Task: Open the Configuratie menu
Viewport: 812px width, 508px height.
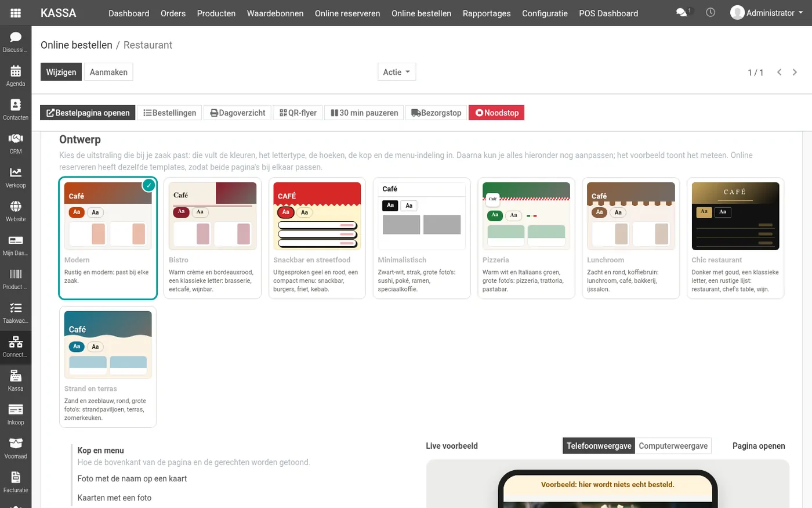Action: pos(545,13)
